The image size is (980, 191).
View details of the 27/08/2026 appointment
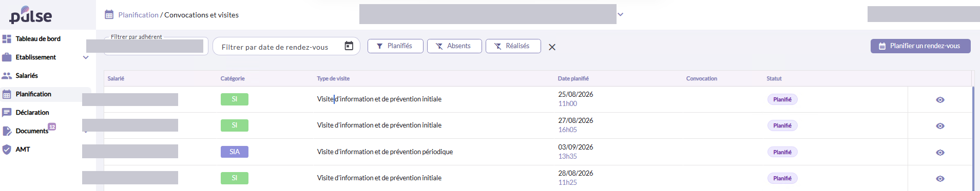940,126
